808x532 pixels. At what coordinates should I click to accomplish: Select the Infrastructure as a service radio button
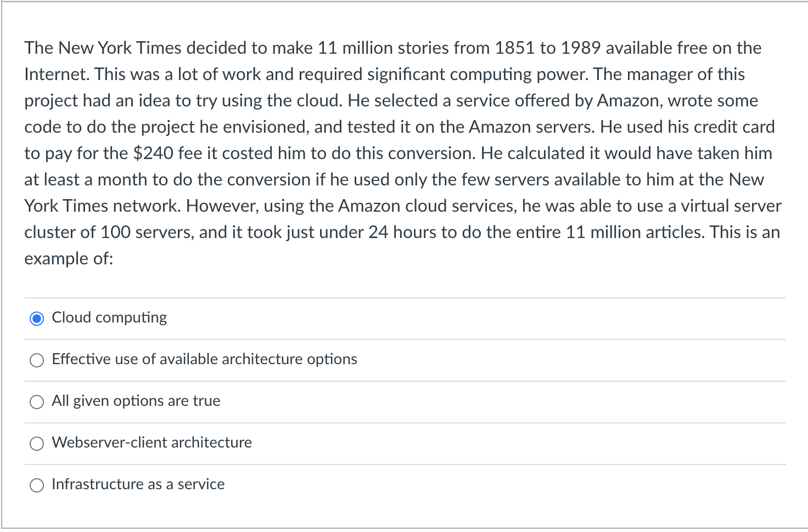(37, 485)
